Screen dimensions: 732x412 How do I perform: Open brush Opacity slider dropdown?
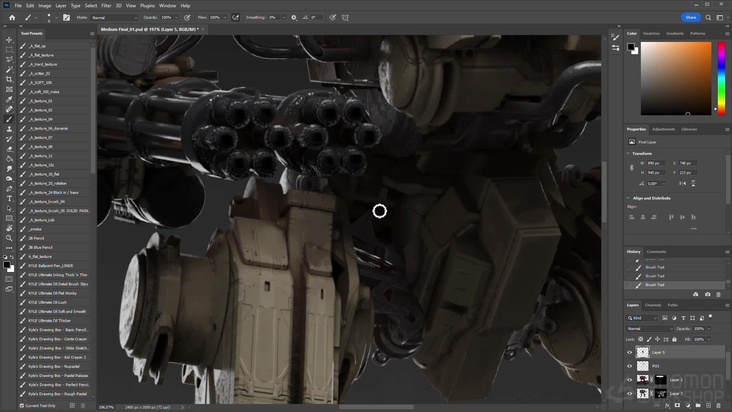click(176, 18)
